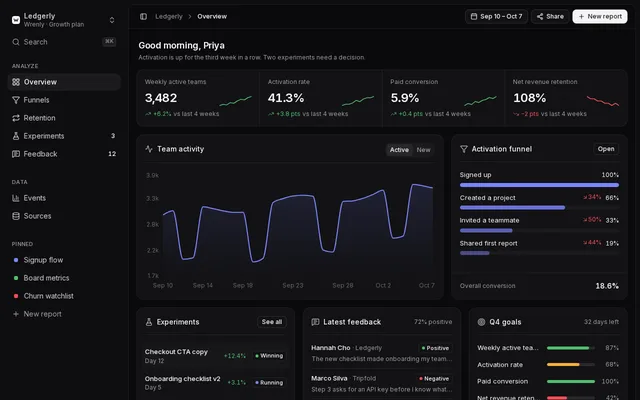Open Sources in the sidebar

point(64,216)
